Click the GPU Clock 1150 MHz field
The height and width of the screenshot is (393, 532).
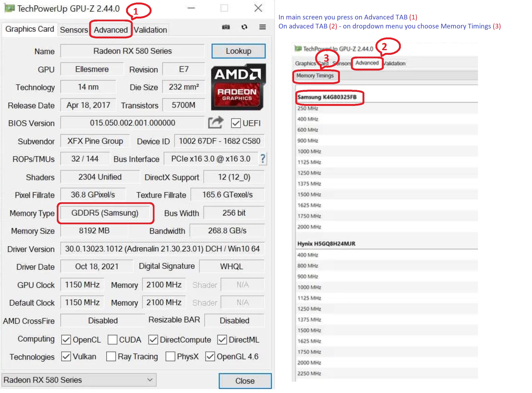coord(82,285)
